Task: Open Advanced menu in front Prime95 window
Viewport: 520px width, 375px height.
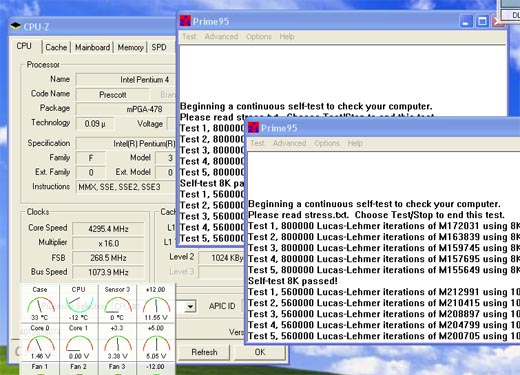Action: click(x=289, y=143)
